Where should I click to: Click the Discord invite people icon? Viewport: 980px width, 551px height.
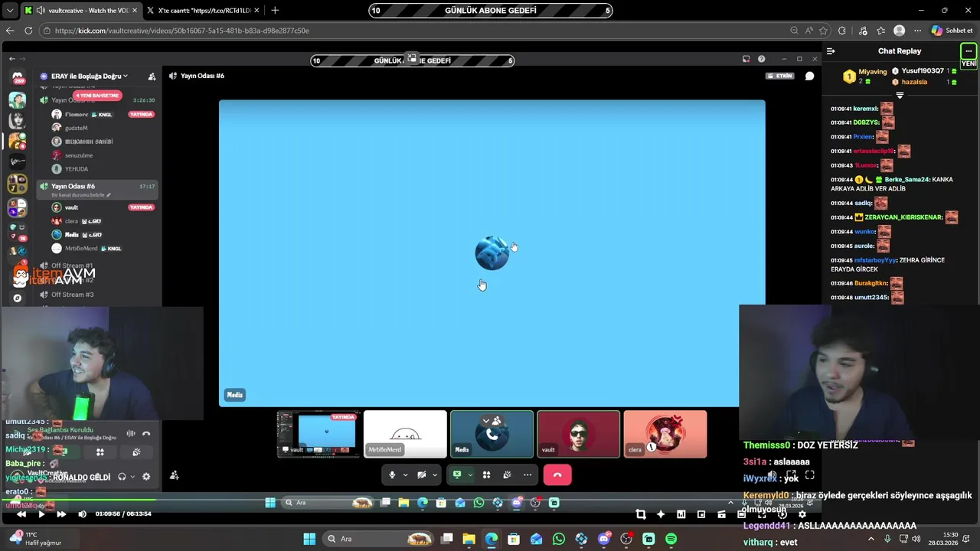click(152, 77)
